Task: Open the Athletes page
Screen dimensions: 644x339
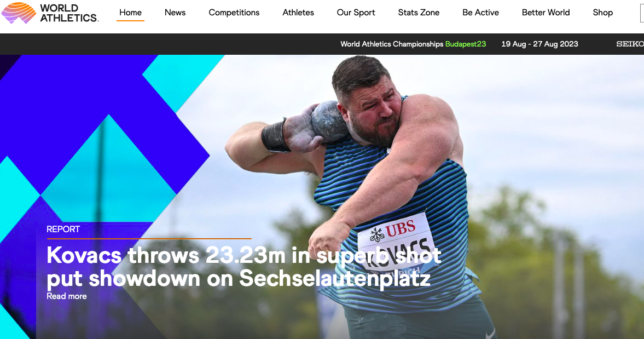Action: 298,13
